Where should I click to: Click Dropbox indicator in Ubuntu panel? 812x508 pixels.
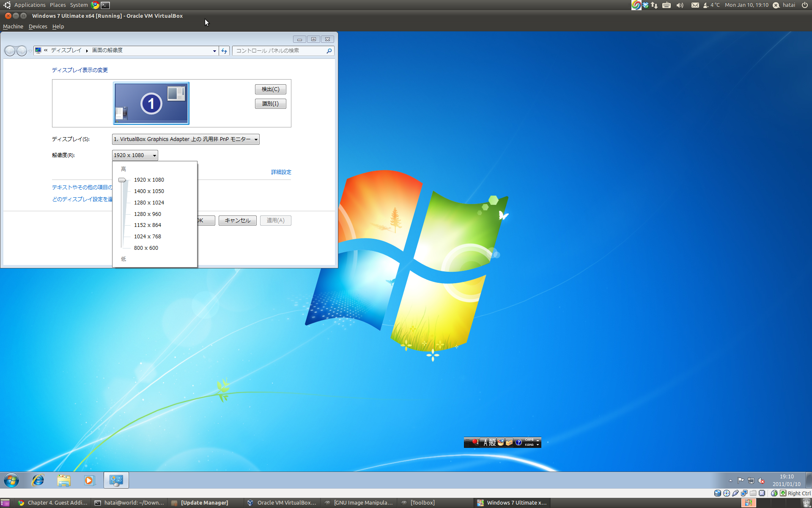pos(646,5)
